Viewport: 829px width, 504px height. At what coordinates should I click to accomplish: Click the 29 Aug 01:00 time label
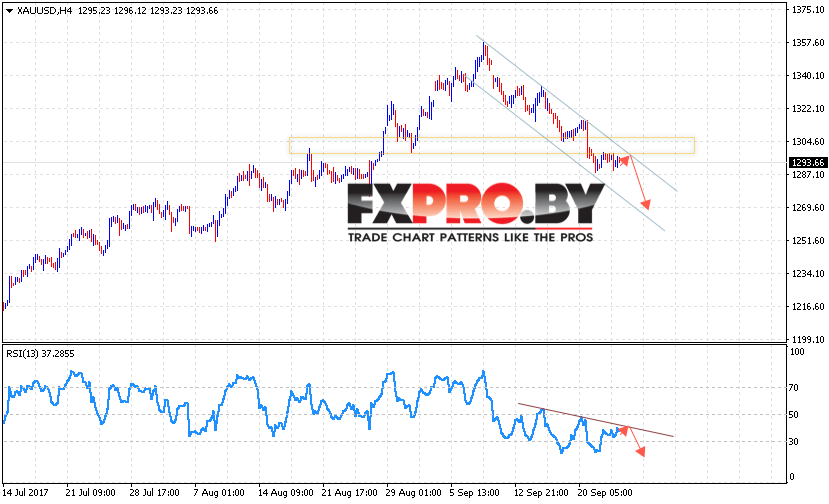(x=413, y=492)
